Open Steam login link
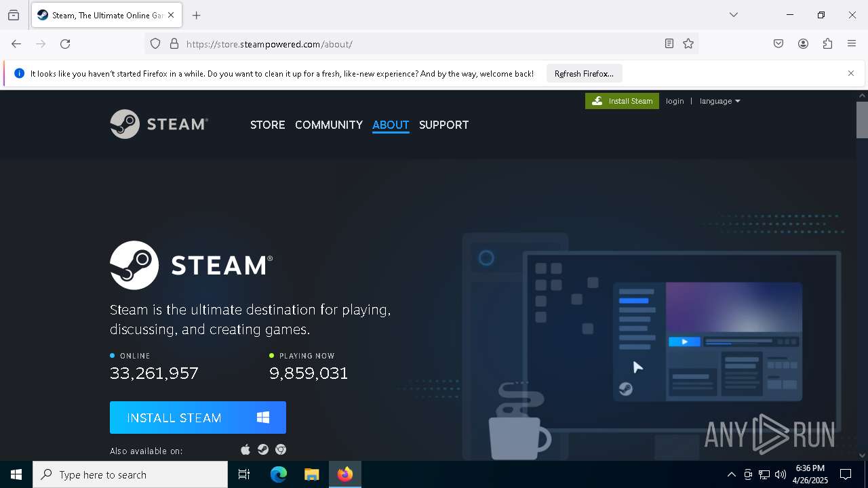Screen dimensions: 868x488 [x=675, y=101]
